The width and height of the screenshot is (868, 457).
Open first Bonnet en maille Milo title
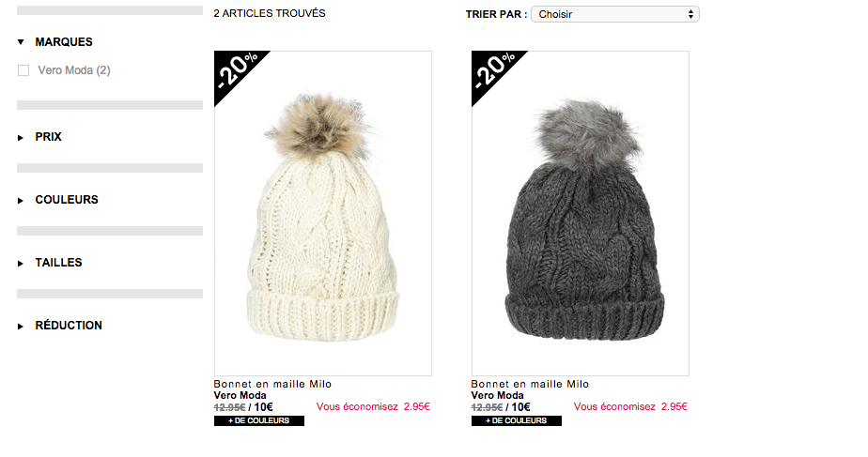point(272,384)
